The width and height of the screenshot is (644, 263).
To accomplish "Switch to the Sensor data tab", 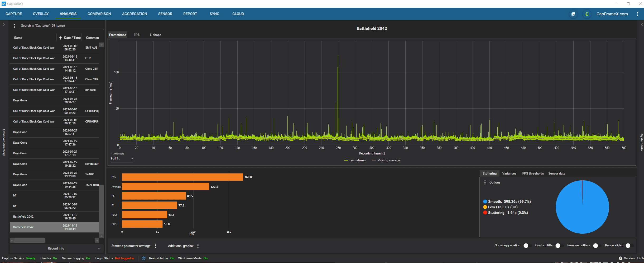I will [x=557, y=173].
